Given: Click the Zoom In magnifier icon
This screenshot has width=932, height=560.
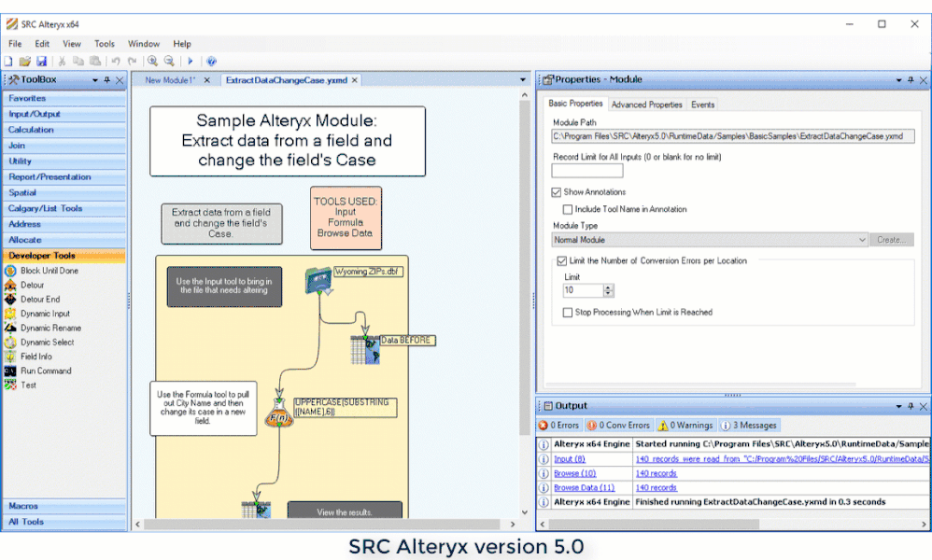Looking at the screenshot, I should tap(153, 62).
